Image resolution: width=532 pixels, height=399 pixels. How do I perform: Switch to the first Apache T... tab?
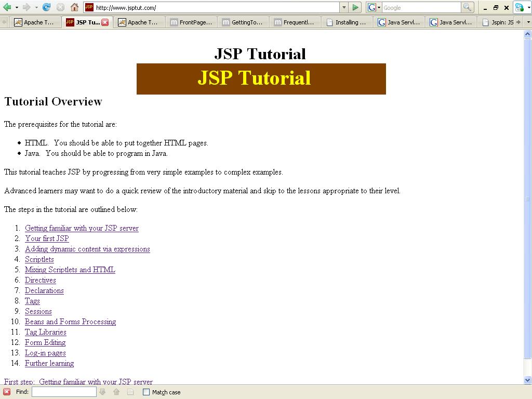click(x=35, y=22)
